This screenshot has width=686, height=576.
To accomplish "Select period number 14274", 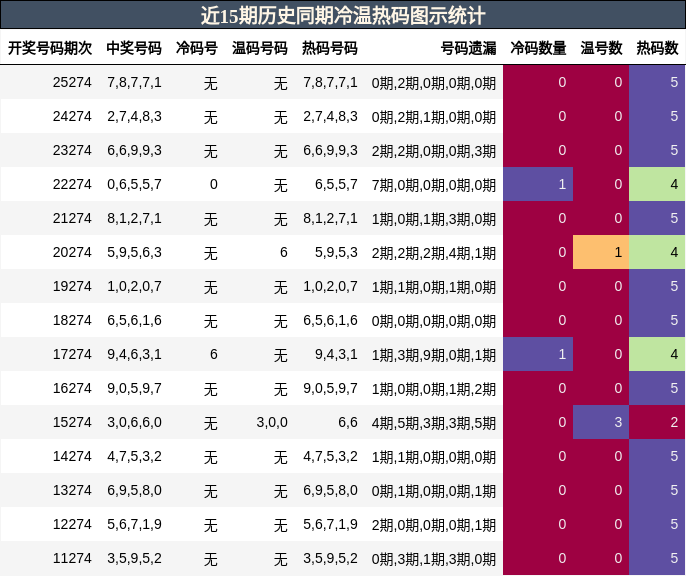I will pyautogui.click(x=72, y=456).
